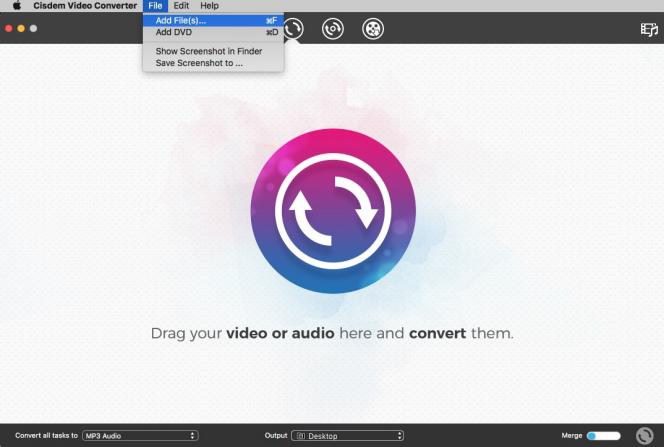
Task: Toggle the Merge switch
Action: tap(603, 436)
